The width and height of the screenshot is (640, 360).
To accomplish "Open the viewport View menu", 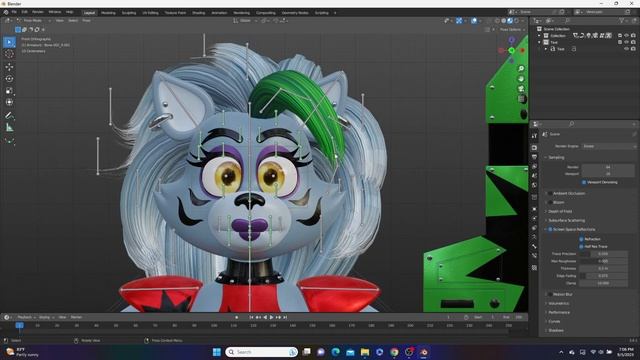I will coord(60,20).
